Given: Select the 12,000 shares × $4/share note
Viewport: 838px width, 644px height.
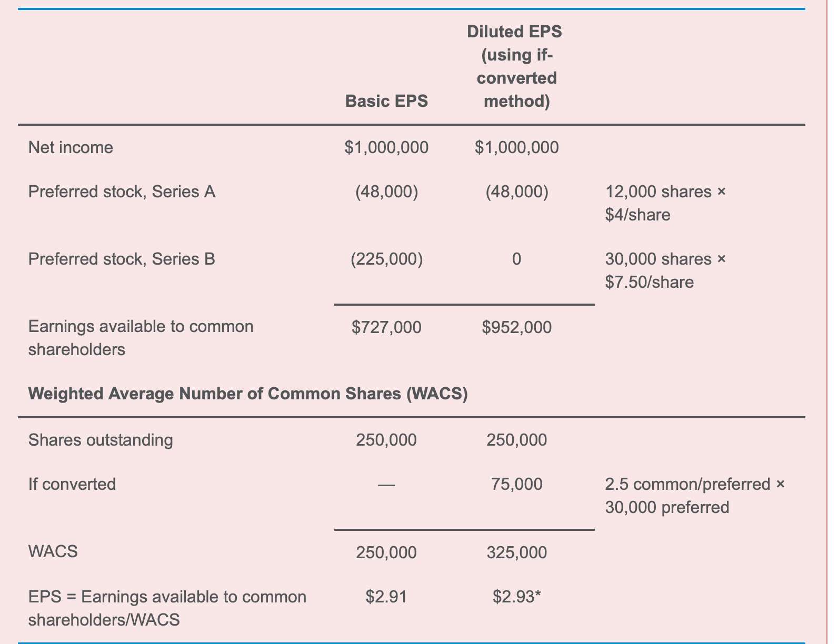Looking at the screenshot, I should pos(665,203).
